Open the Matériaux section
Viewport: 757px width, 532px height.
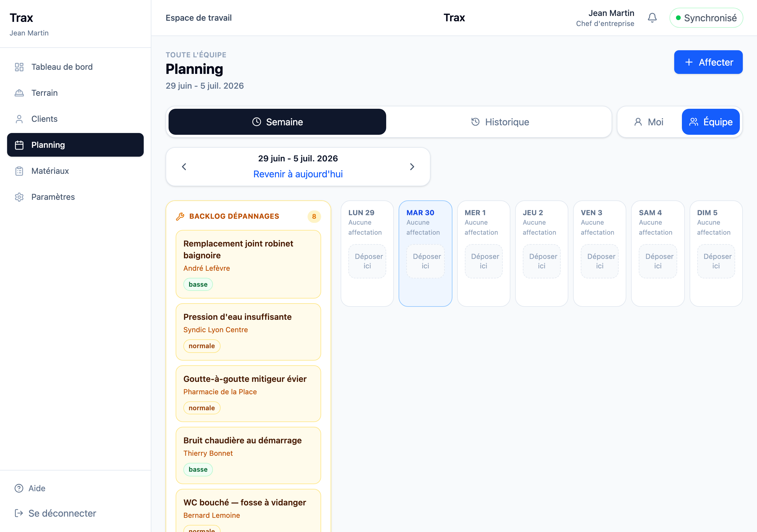[75, 171]
